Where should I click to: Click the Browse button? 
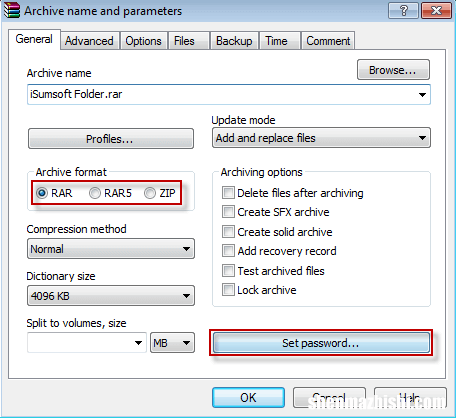pyautogui.click(x=393, y=70)
